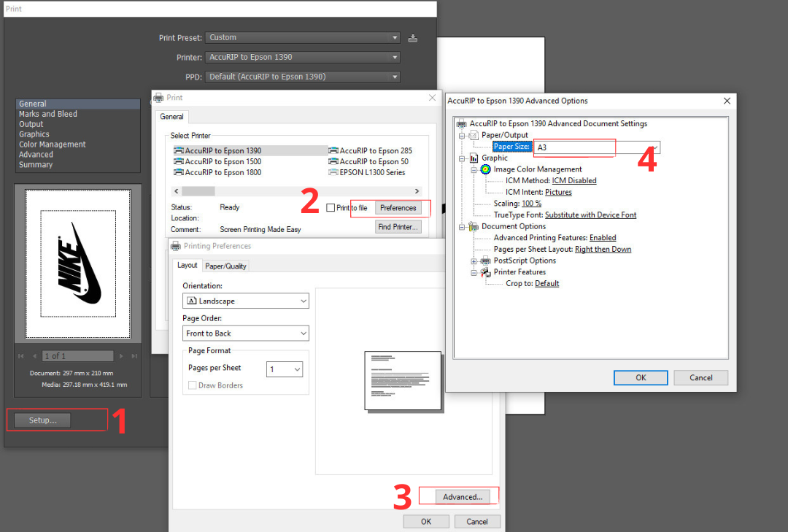Collapse the Image Color Management node
Viewport: 788px width, 532px height.
pyautogui.click(x=474, y=170)
